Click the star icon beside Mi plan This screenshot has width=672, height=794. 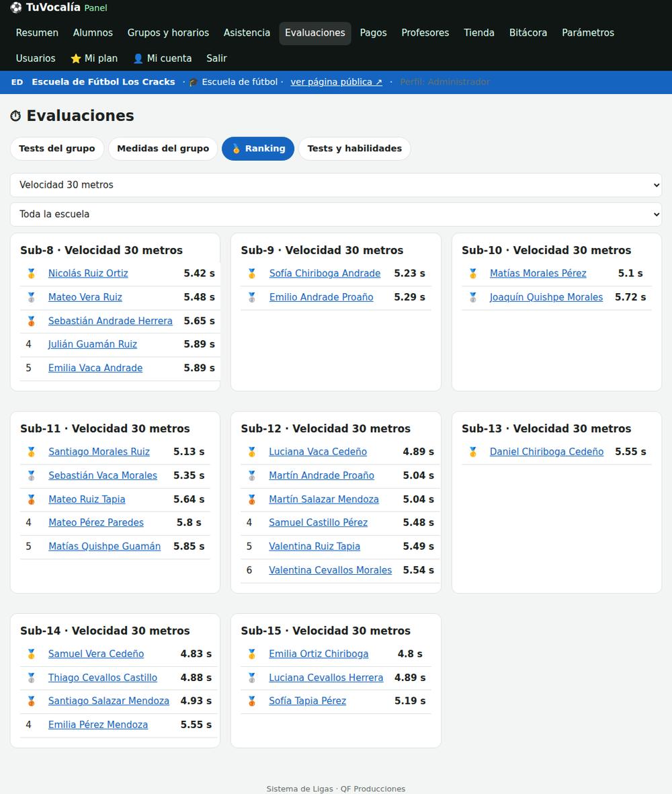point(76,58)
